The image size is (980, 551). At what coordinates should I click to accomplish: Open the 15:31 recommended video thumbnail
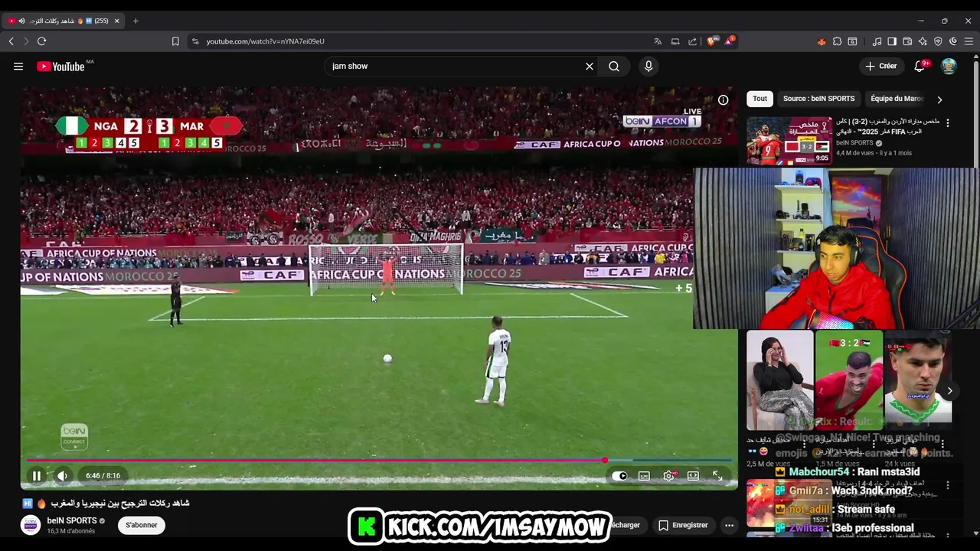789,503
